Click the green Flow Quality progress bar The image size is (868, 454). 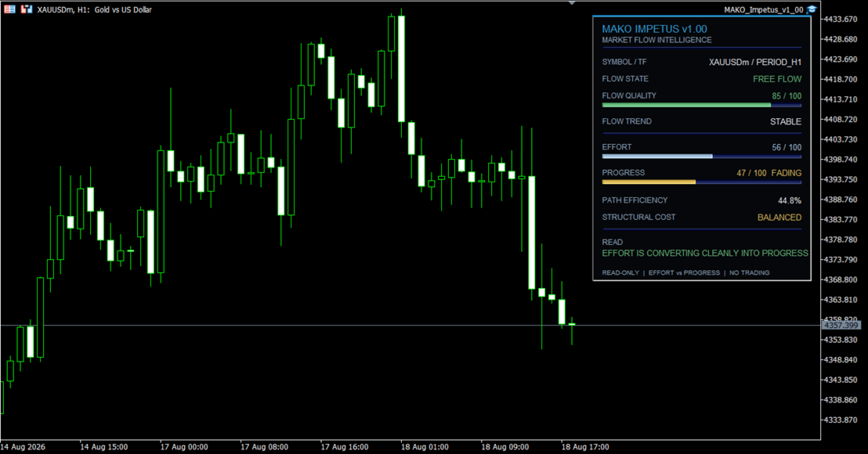[701, 105]
